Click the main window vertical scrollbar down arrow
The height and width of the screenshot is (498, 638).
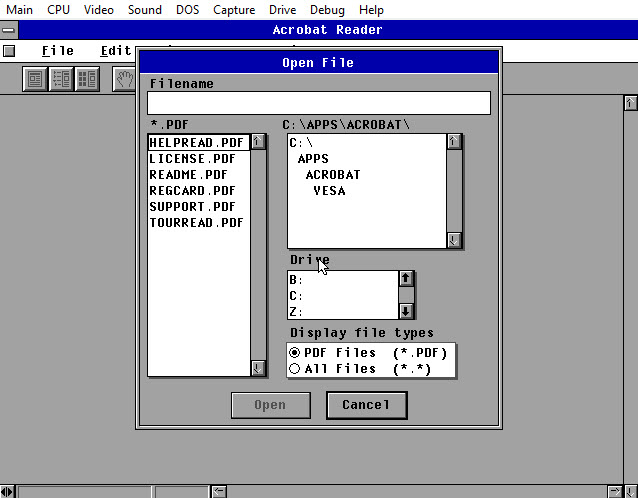point(630,492)
